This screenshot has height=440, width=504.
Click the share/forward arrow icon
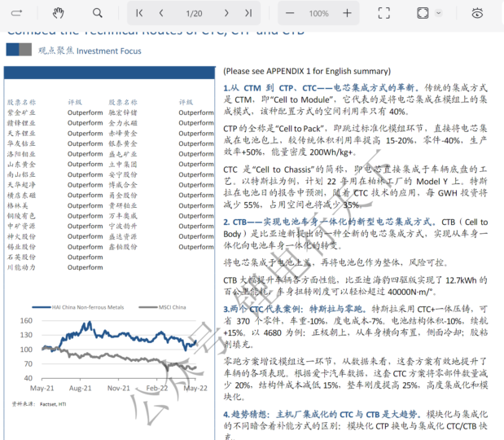17,13
